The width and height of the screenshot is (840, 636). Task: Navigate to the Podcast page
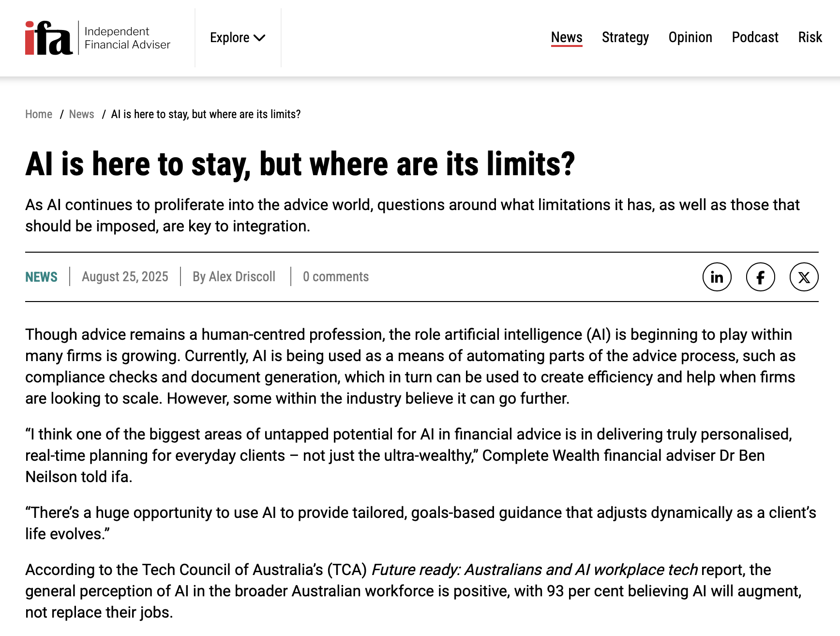(755, 37)
